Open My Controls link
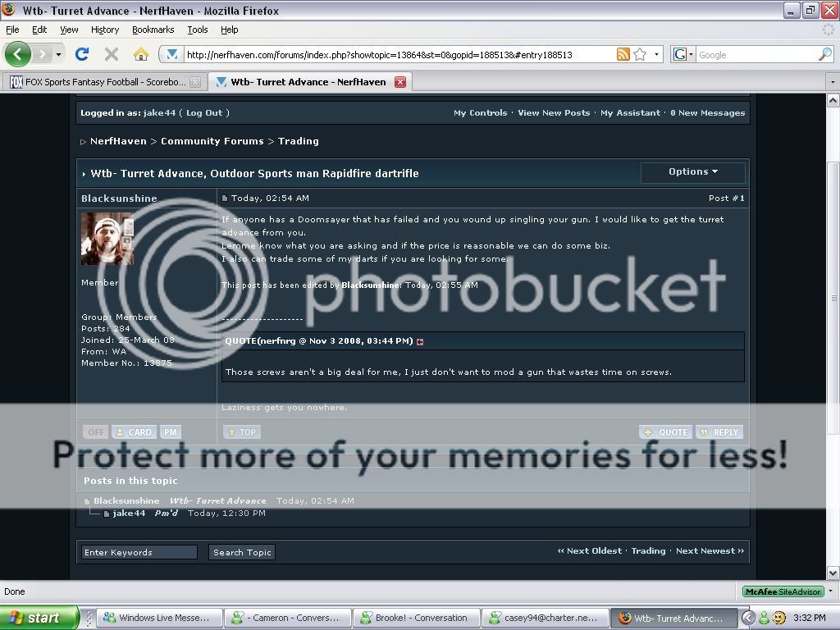This screenshot has height=630, width=840. (x=480, y=113)
